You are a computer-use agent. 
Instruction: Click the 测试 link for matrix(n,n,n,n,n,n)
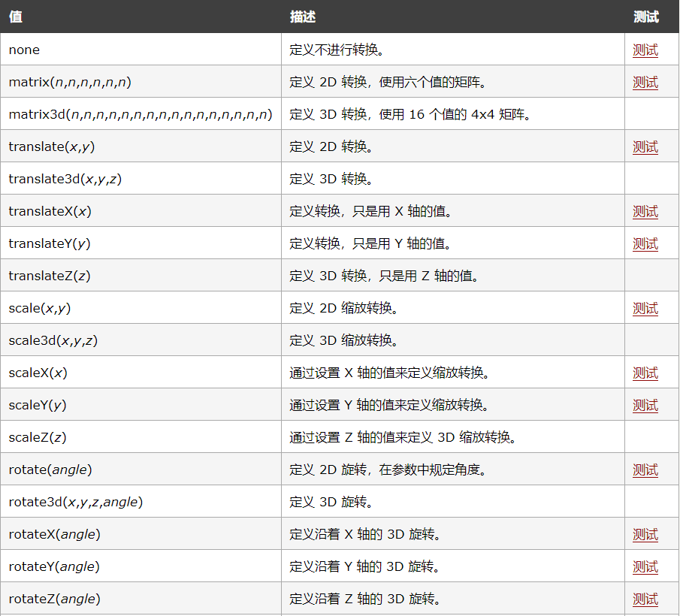click(645, 82)
